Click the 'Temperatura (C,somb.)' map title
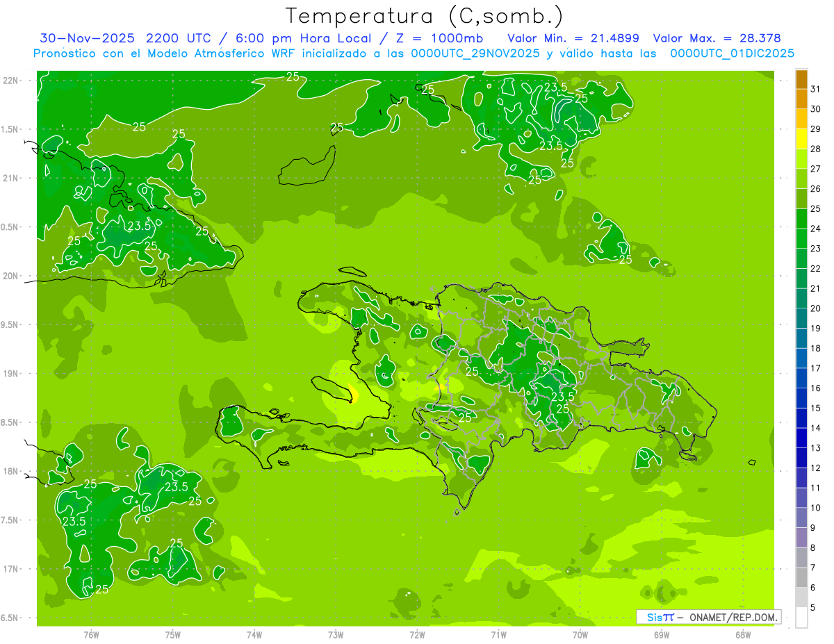This screenshot has height=644, width=834. 425,16
